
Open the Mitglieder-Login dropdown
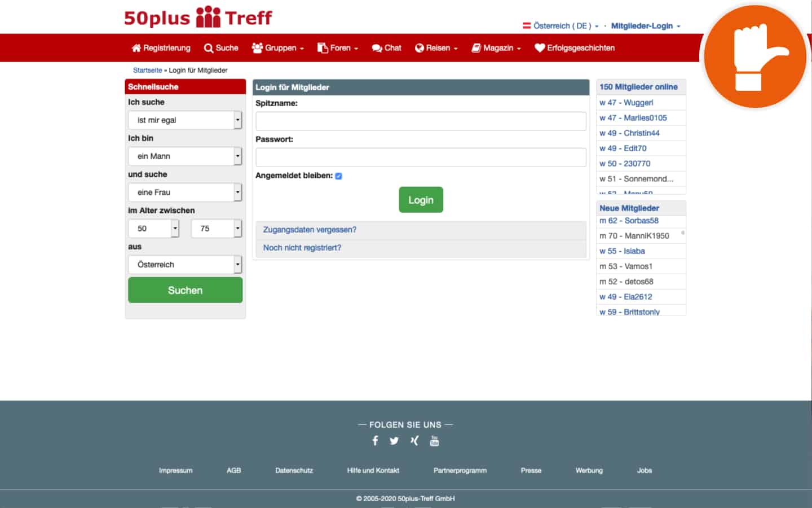(646, 26)
